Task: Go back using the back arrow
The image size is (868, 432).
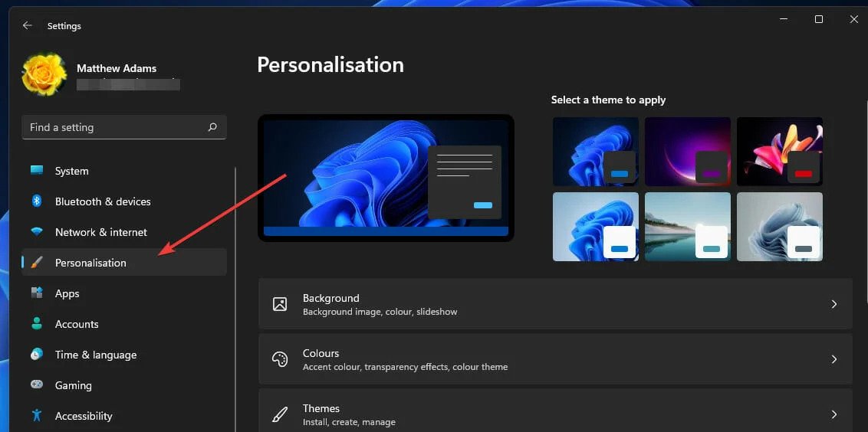Action: (27, 25)
